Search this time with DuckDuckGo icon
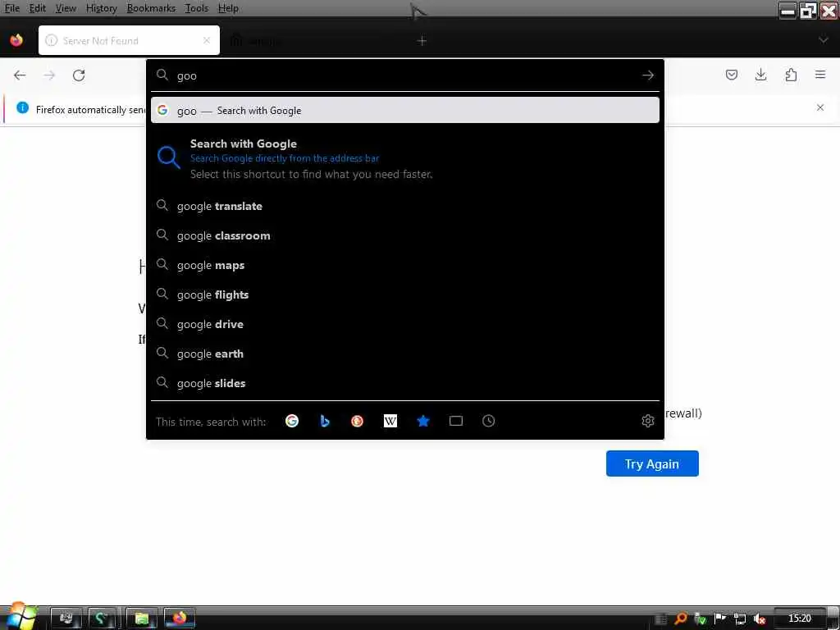Screen dimensions: 840x630 pyautogui.click(x=358, y=421)
